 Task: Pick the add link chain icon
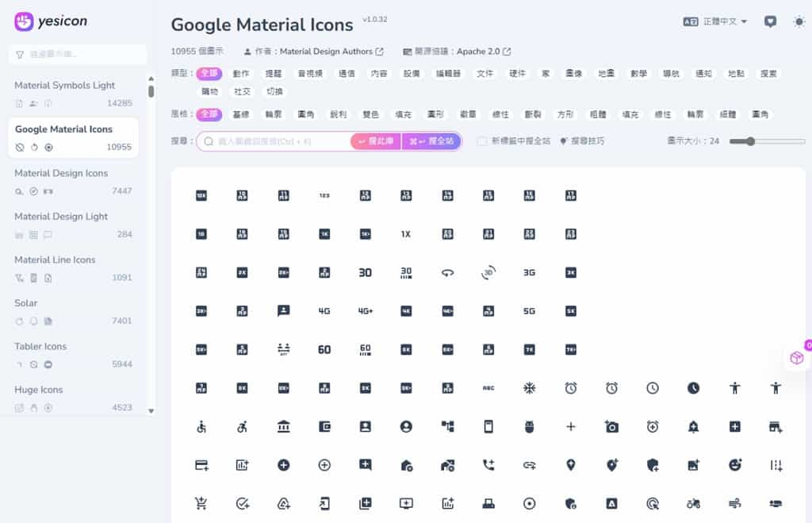(x=529, y=465)
